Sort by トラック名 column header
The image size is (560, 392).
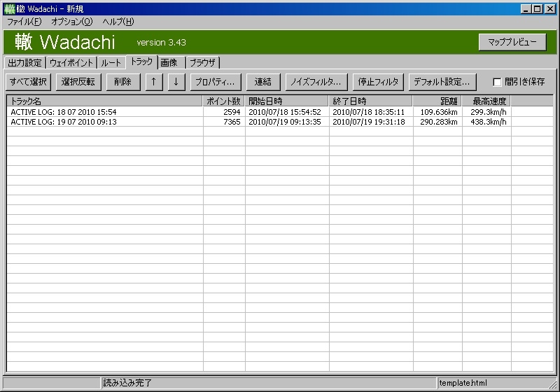[x=104, y=101]
